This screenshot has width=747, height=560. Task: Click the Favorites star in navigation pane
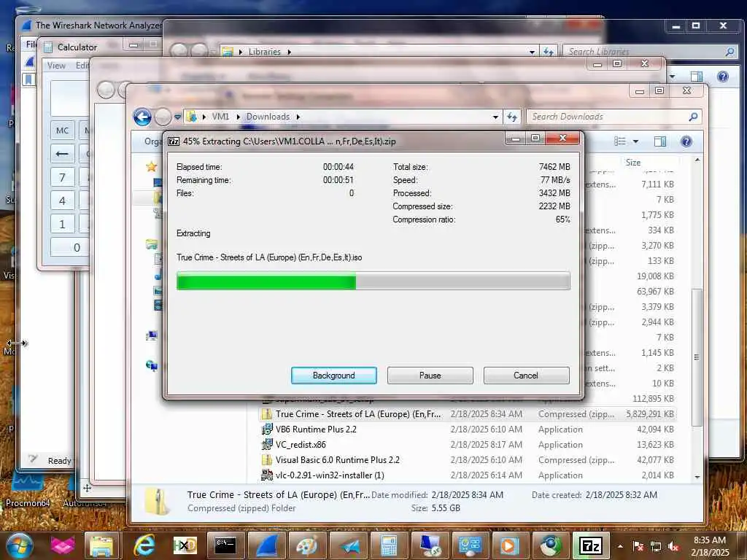(152, 167)
